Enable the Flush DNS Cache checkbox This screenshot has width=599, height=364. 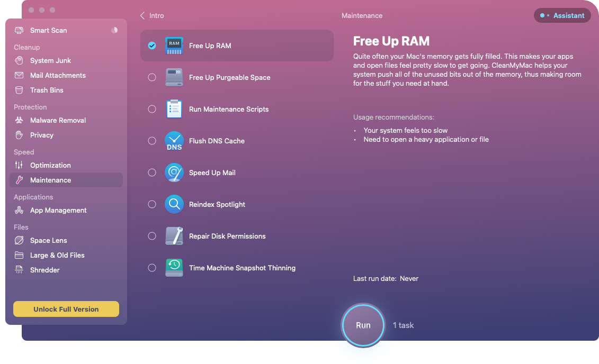(x=152, y=141)
